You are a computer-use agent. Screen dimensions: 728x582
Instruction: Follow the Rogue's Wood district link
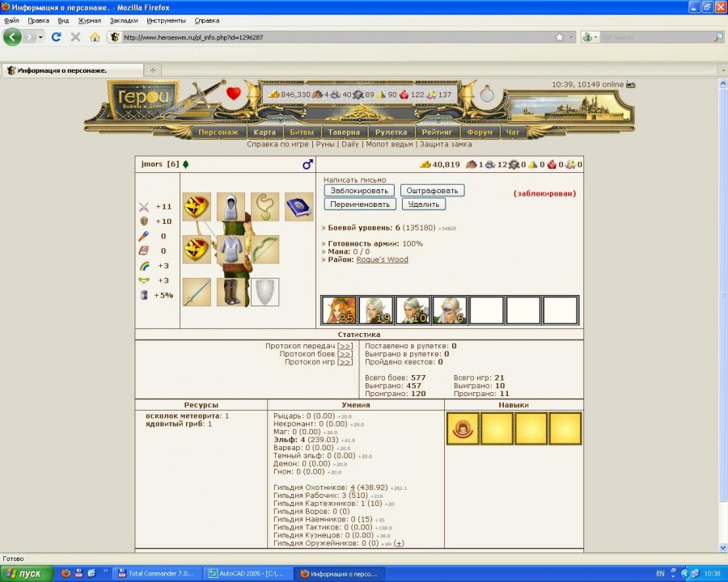pos(382,259)
